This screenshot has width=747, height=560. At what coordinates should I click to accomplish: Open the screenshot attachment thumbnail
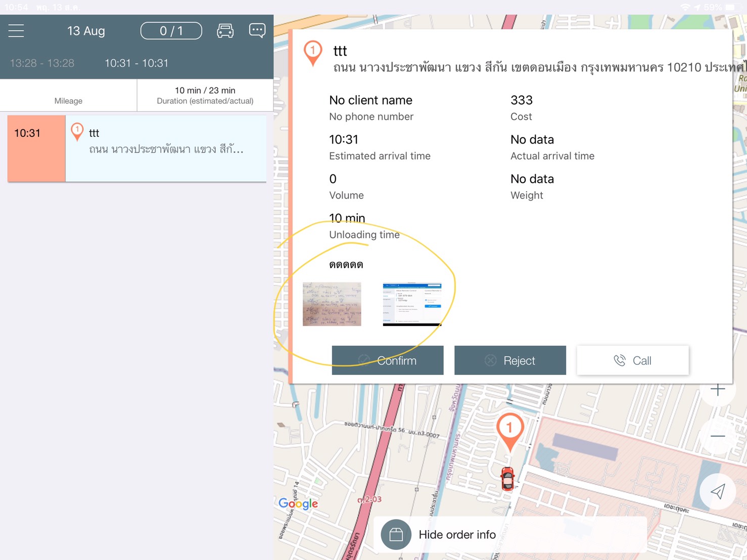(412, 304)
